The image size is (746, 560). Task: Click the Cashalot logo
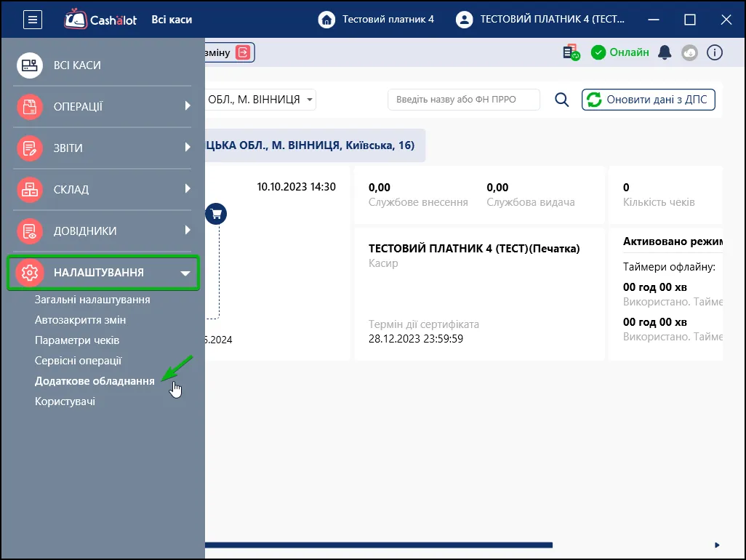(101, 20)
